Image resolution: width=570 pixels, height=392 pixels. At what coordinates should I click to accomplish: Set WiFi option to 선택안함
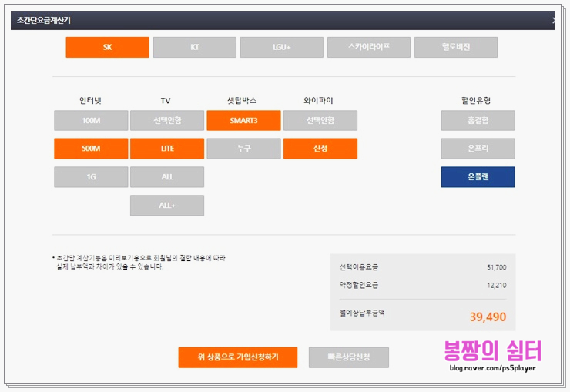(320, 121)
